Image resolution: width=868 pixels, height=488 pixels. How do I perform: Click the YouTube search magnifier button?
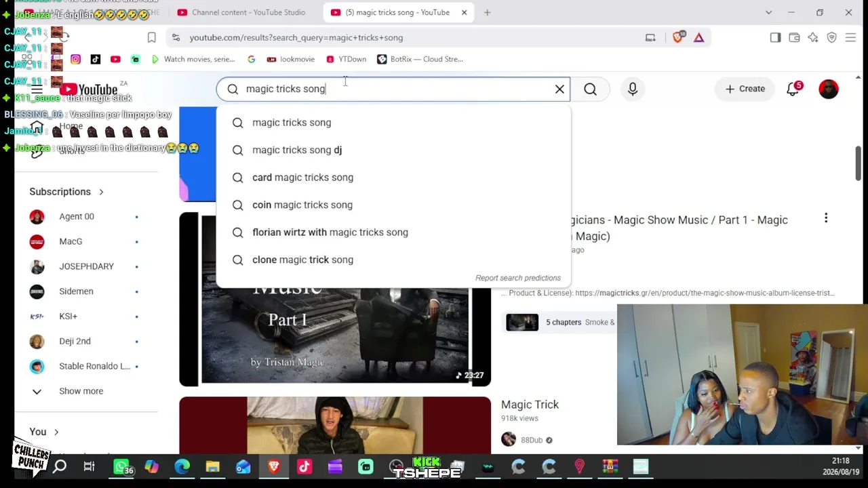590,89
